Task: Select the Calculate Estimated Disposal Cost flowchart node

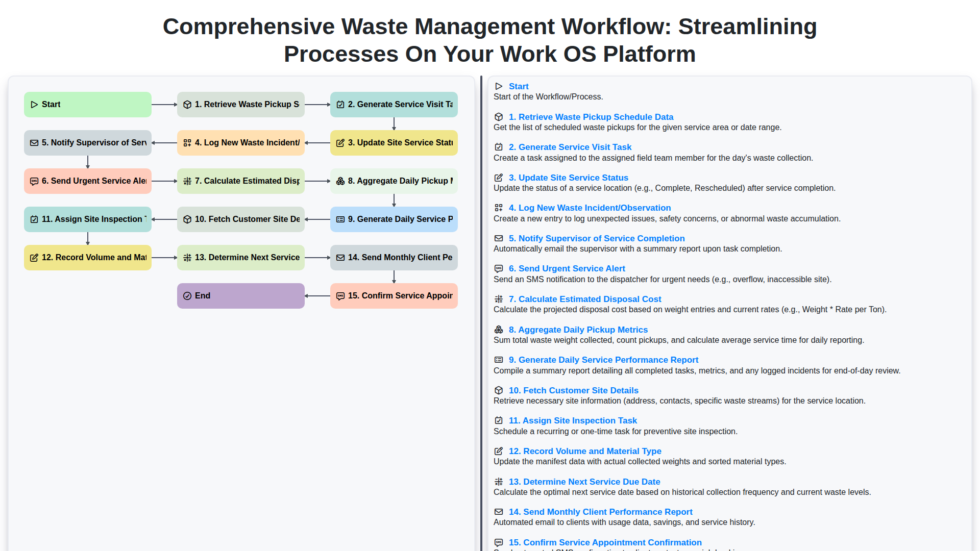Action: coord(240,181)
